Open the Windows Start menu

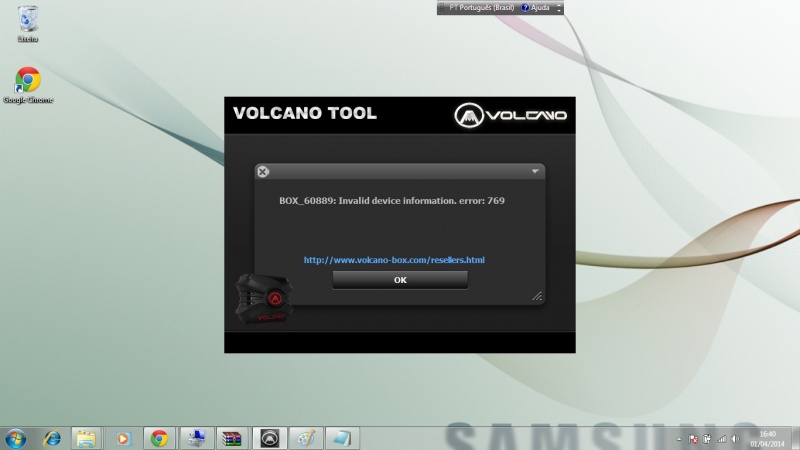pos(15,438)
